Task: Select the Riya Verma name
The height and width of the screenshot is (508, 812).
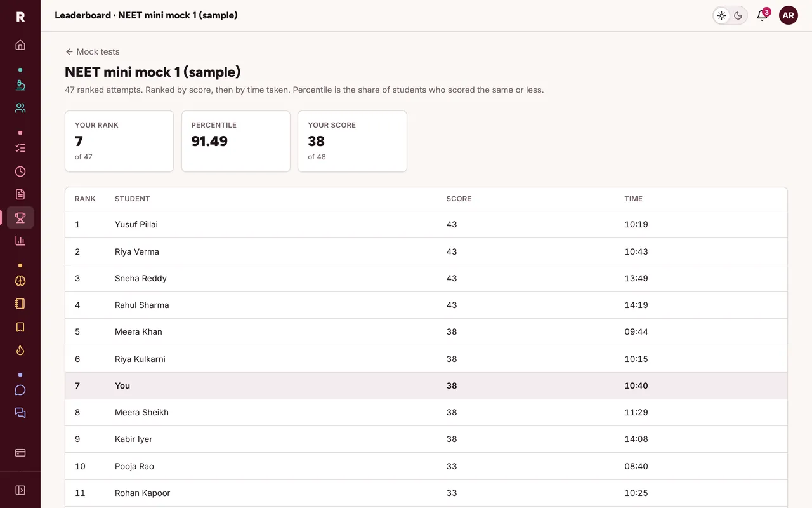Action: pos(137,251)
